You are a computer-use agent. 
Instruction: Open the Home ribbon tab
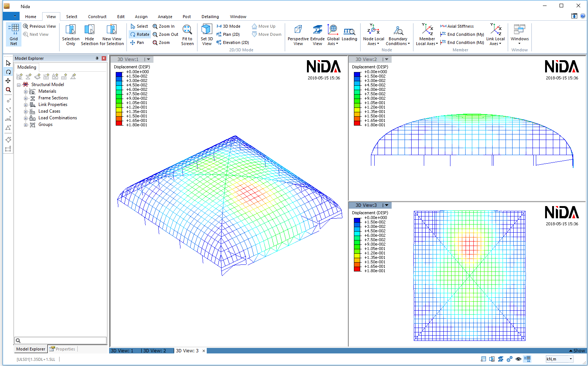31,17
